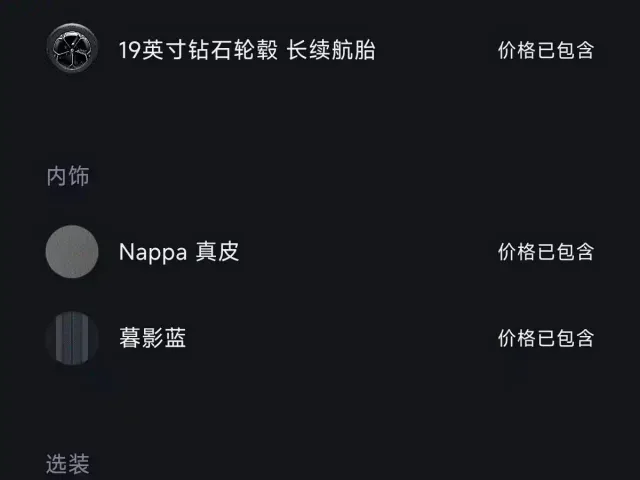
Task: Click the 钻石轮毂 characters in the wheel title
Action: (x=233, y=50)
